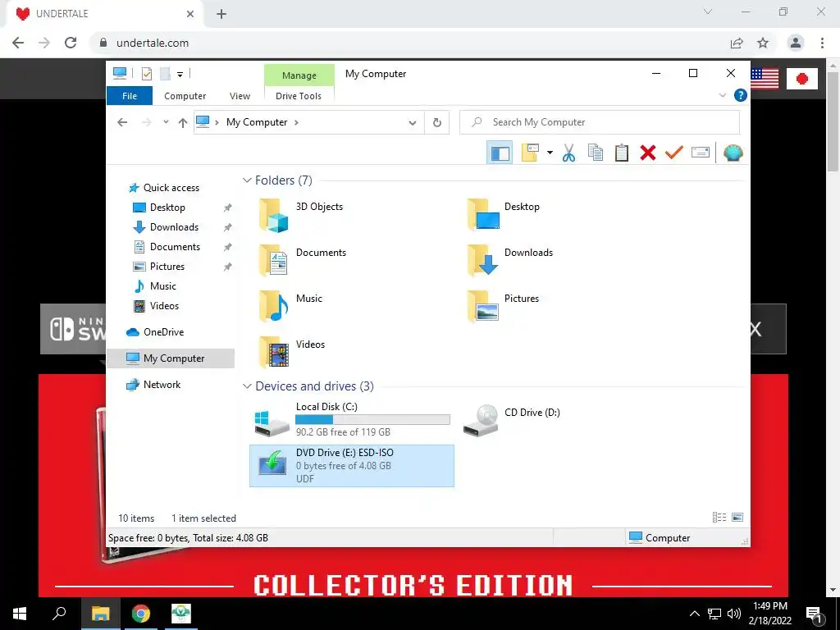Click the Copy icon in Explorer toolbar
Image resolution: width=840 pixels, height=630 pixels.
[596, 153]
